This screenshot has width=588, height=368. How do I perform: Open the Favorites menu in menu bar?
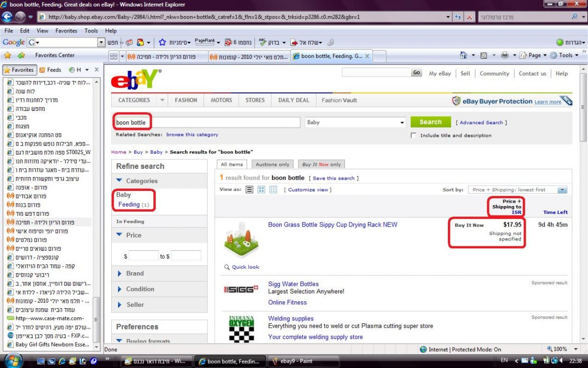[x=66, y=30]
